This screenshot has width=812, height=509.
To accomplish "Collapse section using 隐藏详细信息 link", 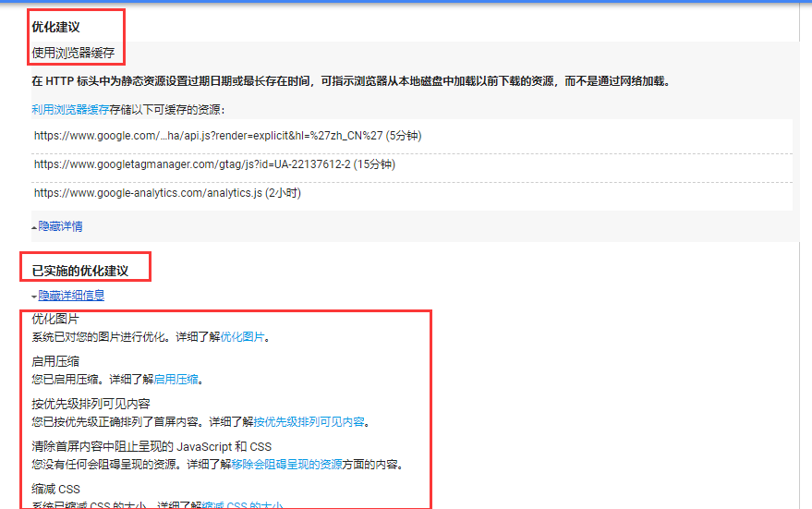I will point(71,296).
